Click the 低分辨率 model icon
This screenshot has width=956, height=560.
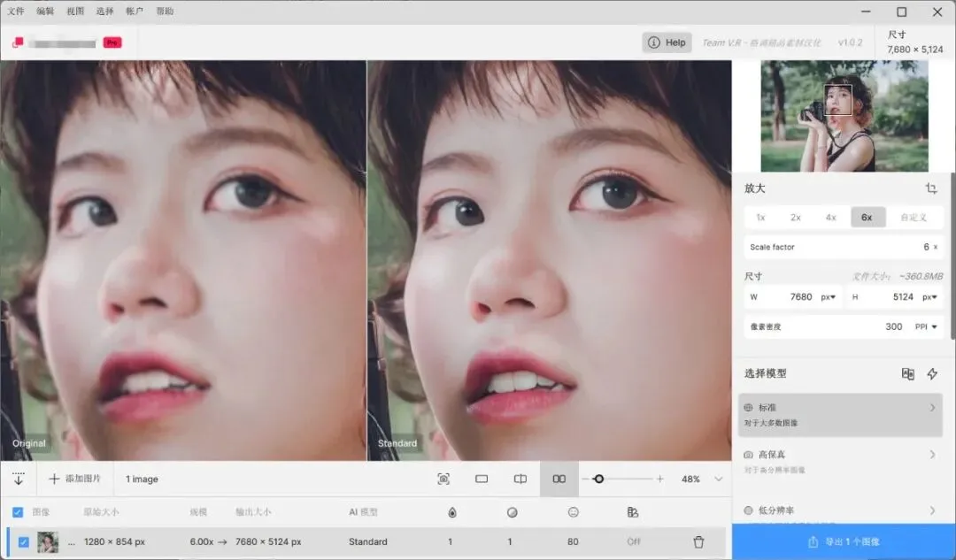point(748,510)
